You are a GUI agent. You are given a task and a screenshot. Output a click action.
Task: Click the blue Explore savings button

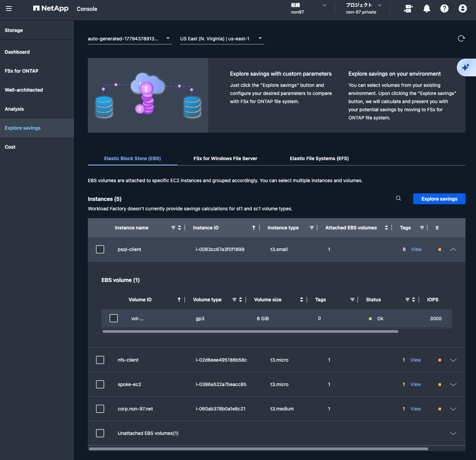click(439, 199)
